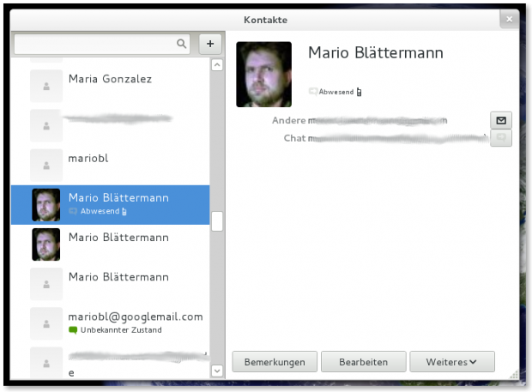The image size is (532, 392).
Task: Click the green chat status icon
Action: point(73,330)
